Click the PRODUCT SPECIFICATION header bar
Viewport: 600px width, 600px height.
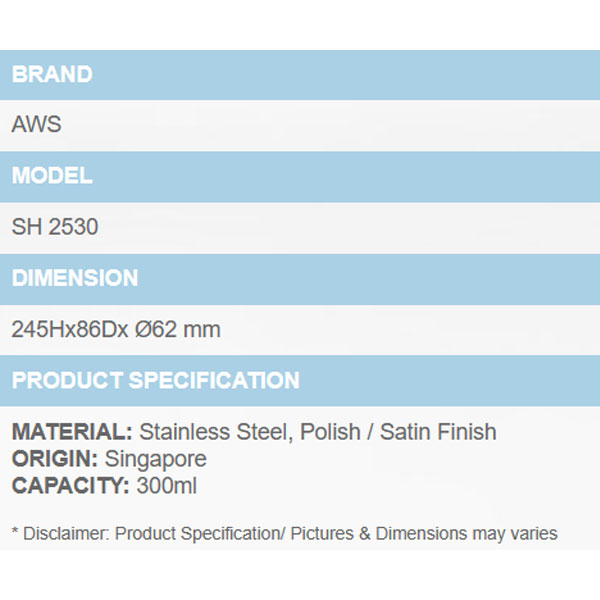(155, 381)
